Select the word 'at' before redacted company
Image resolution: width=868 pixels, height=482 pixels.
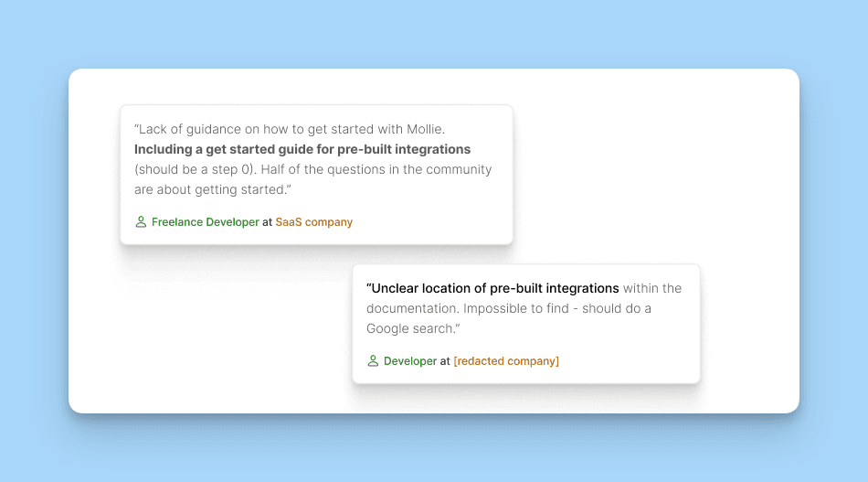pyautogui.click(x=445, y=361)
